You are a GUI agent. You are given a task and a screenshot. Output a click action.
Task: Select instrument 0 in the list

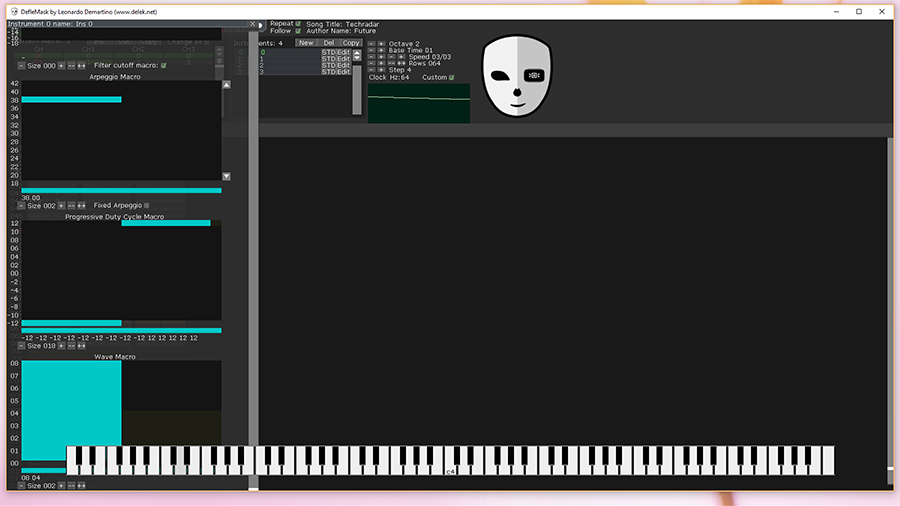[289, 52]
